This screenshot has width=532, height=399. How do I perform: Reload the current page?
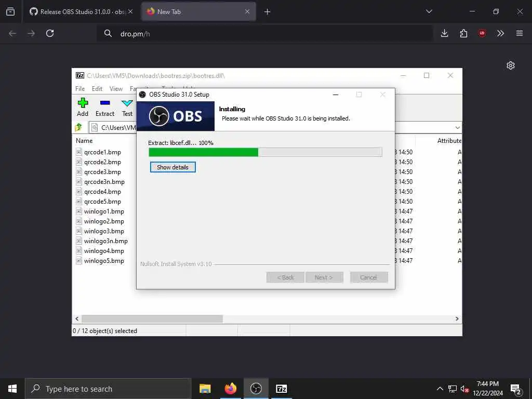tap(50, 33)
